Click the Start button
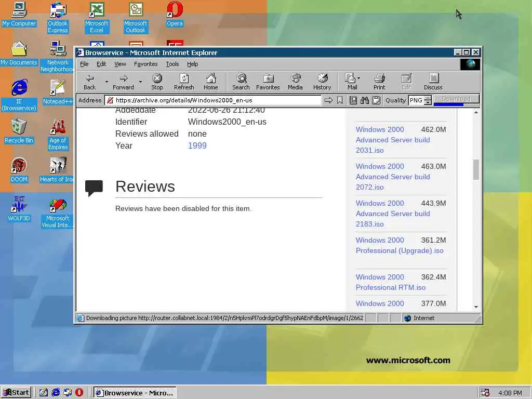 [16, 393]
